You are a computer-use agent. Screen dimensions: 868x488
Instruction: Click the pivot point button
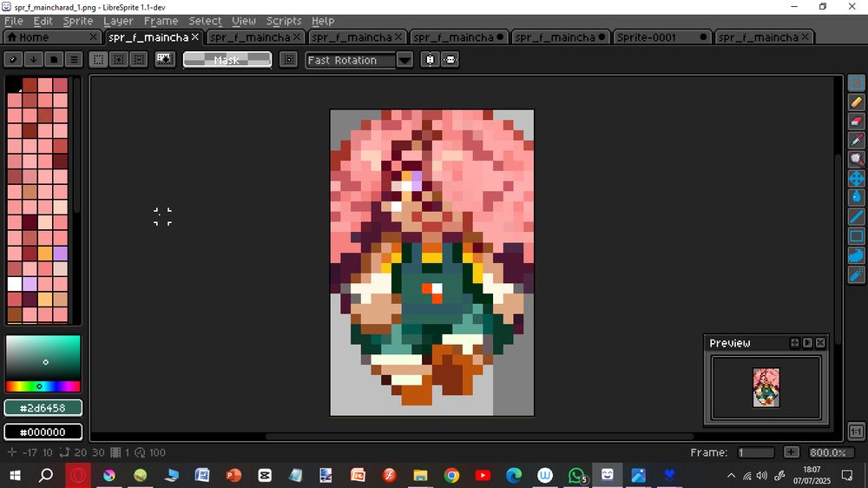[288, 59]
